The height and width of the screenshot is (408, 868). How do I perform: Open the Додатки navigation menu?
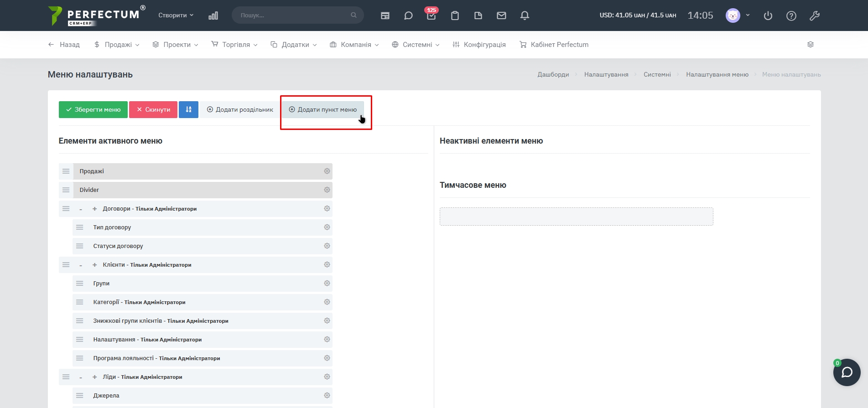click(x=294, y=45)
